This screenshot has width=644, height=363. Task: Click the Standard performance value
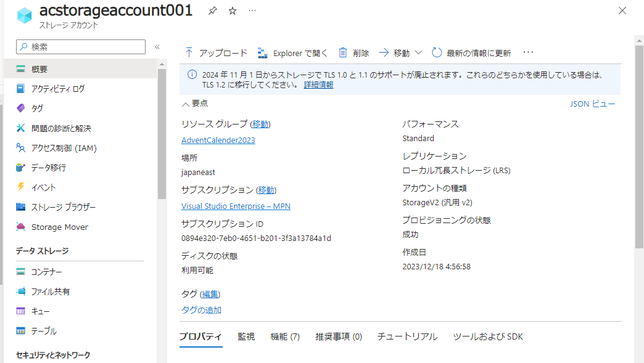click(x=418, y=138)
